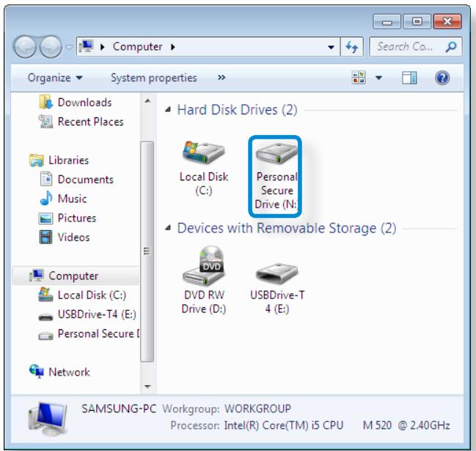Image resolution: width=476 pixels, height=451 pixels.
Task: Click the navigation pane scroll down arrow
Action: click(147, 386)
